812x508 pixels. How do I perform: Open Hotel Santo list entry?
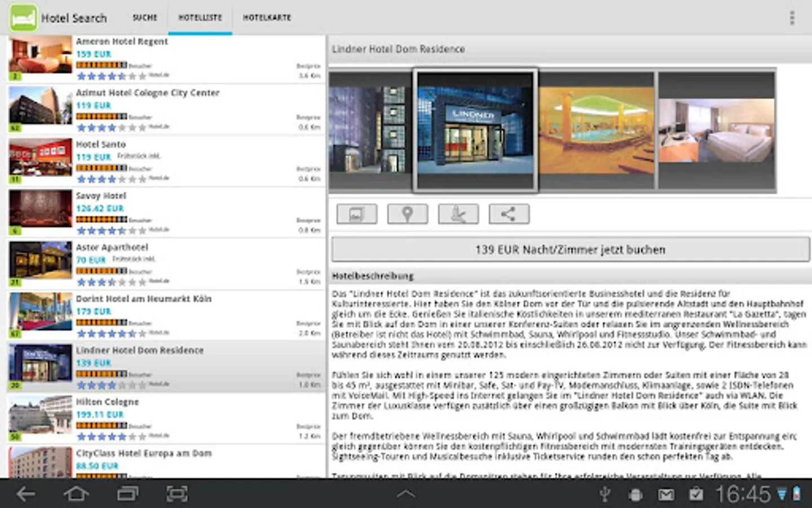click(166, 161)
